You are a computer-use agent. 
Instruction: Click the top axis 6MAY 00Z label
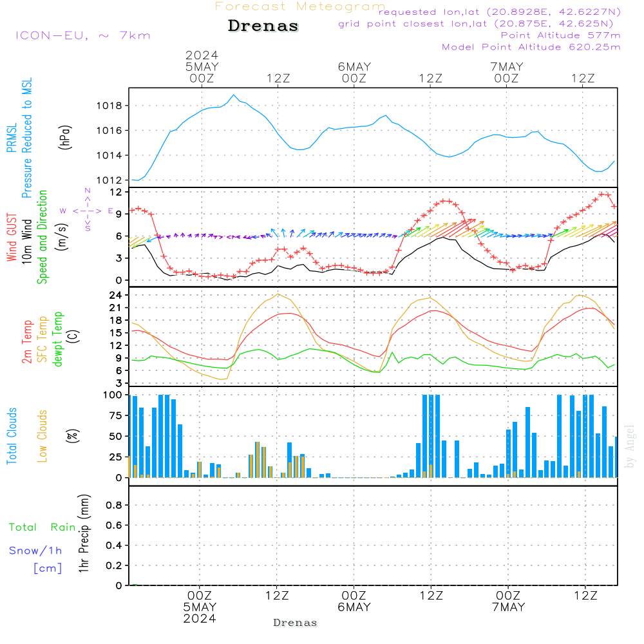[x=354, y=72]
